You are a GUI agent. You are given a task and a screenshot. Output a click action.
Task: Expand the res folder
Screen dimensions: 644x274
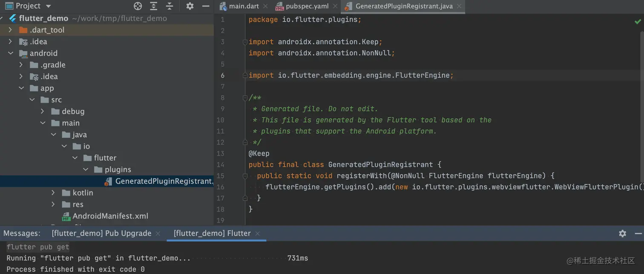(53, 204)
